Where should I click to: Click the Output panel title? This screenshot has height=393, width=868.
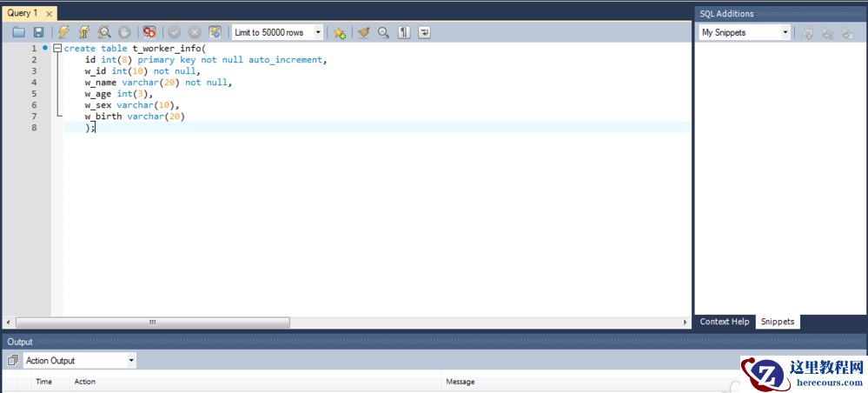click(20, 342)
